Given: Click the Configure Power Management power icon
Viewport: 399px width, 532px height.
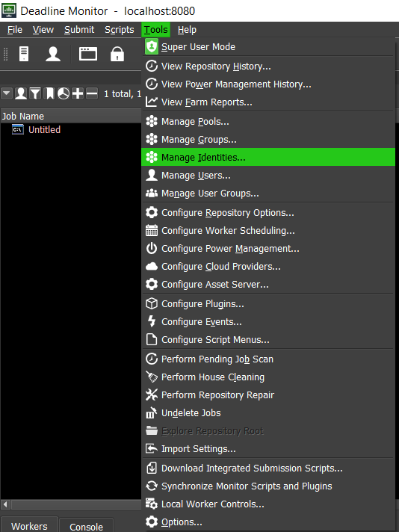Looking at the screenshot, I should click(x=152, y=249).
